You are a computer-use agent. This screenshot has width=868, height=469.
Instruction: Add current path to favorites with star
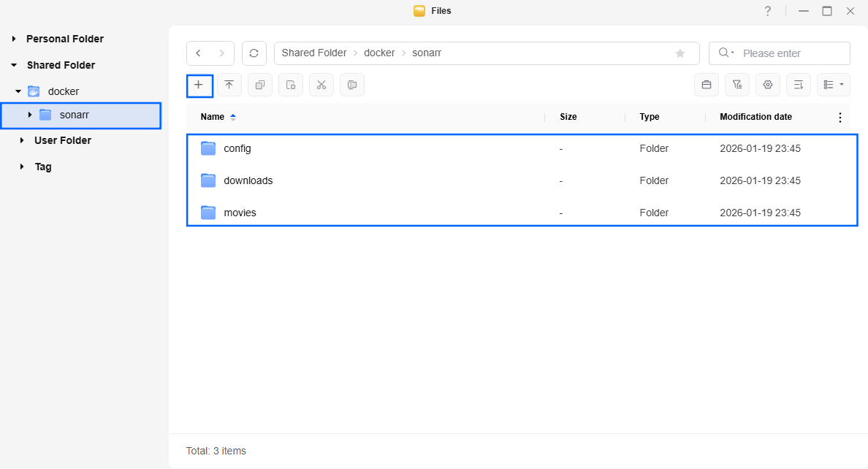click(x=679, y=53)
